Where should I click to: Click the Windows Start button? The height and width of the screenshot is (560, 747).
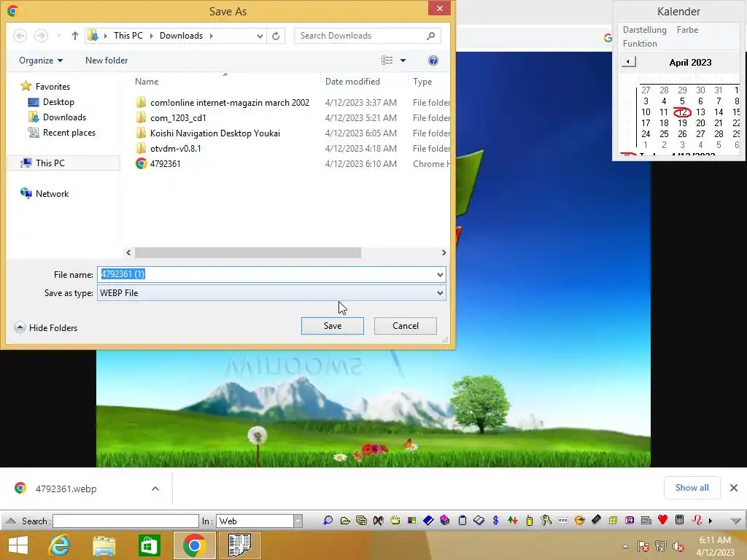coord(18,545)
